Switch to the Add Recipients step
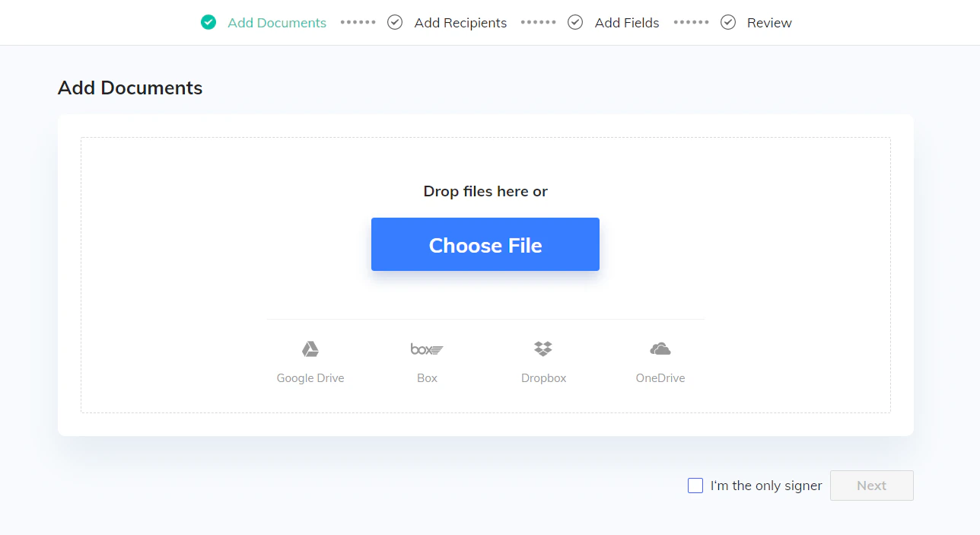Viewport: 980px width, 535px height. 460,23
